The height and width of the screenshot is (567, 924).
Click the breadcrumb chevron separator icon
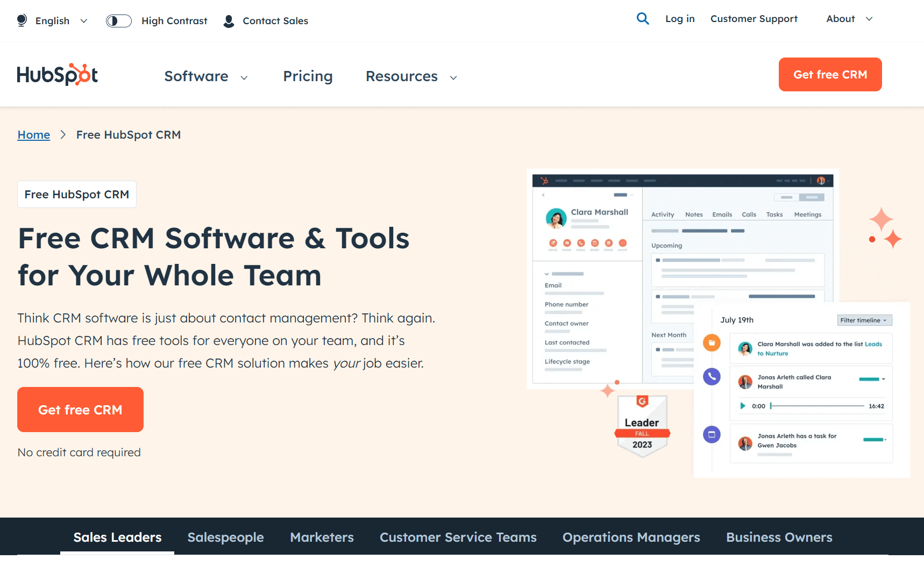pyautogui.click(x=63, y=135)
